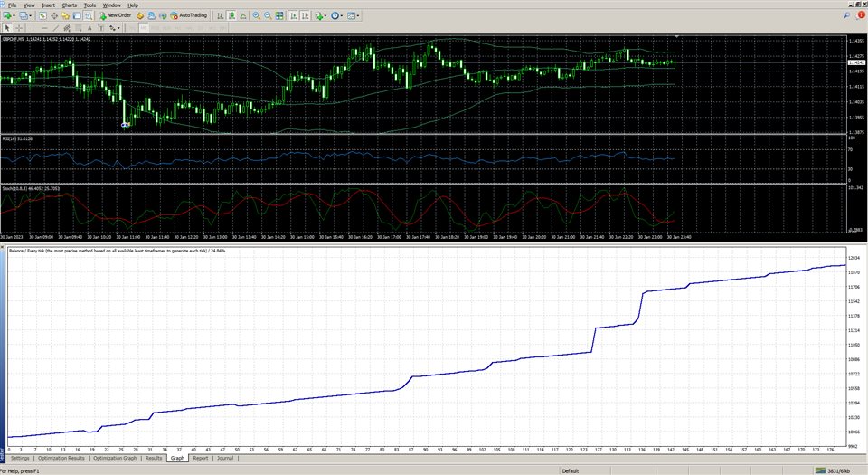
Task: Open the Templates icon
Action: (351, 15)
